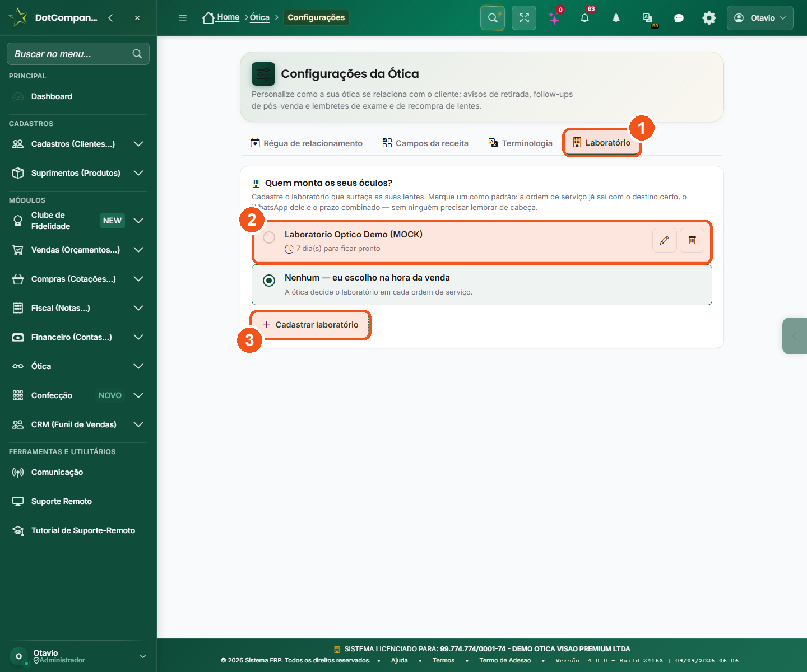Click the Cadastrar laboratório button
This screenshot has width=807, height=672.
[x=310, y=325]
